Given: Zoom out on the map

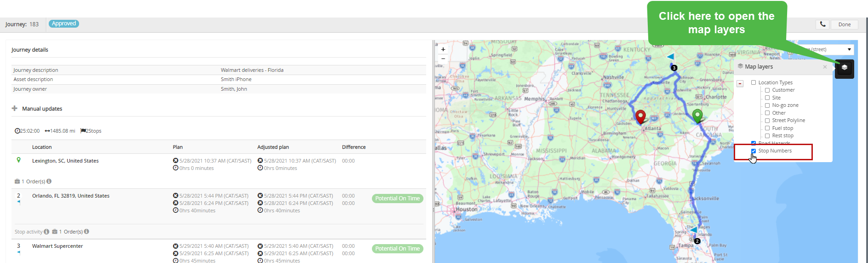Looking at the screenshot, I should (x=443, y=58).
